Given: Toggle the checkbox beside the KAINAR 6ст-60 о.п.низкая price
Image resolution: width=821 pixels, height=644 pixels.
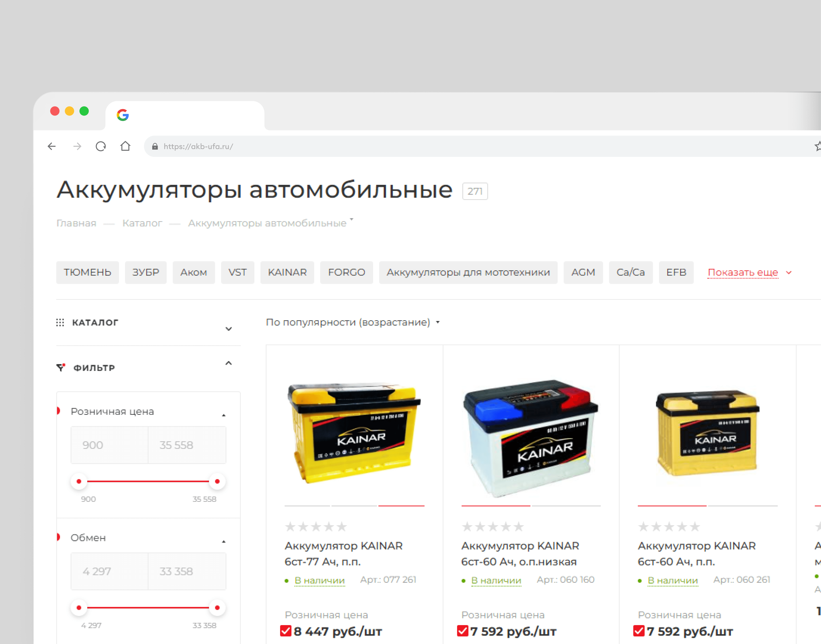Looking at the screenshot, I should coord(463,631).
